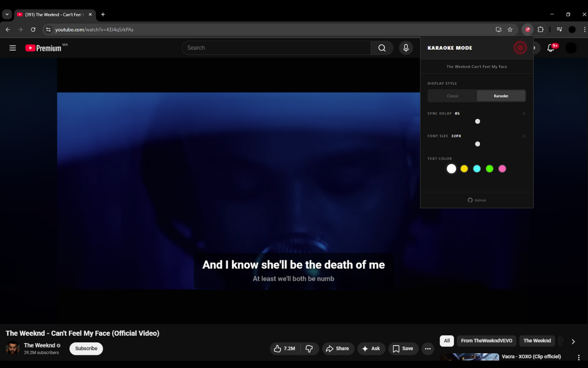Like the video with 7.2M likes
The image size is (588, 368).
click(285, 349)
